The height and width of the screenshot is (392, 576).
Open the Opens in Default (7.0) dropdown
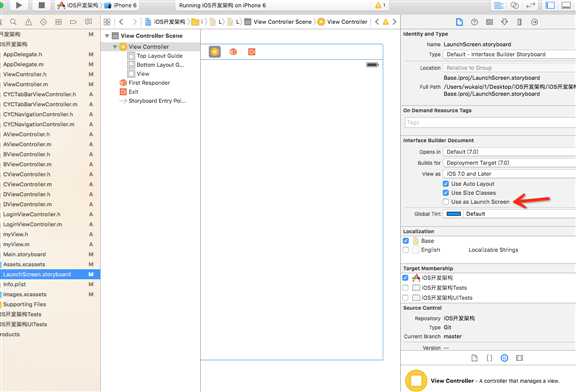click(x=509, y=152)
